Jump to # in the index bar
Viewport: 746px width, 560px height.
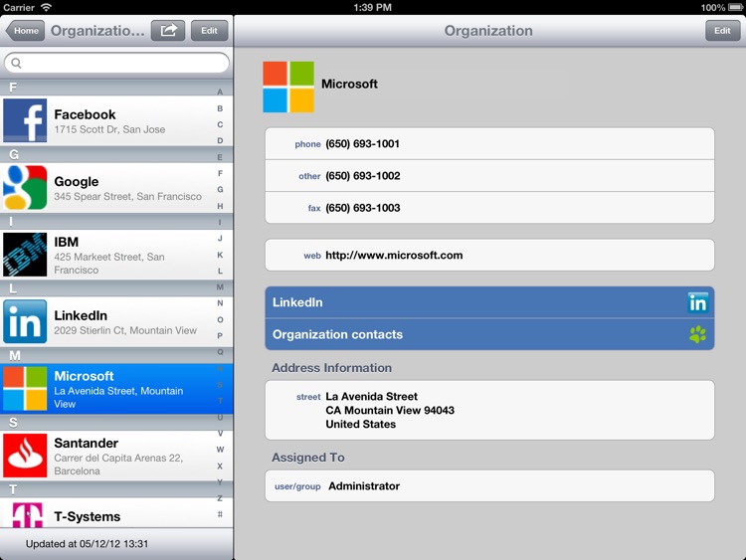[x=220, y=514]
